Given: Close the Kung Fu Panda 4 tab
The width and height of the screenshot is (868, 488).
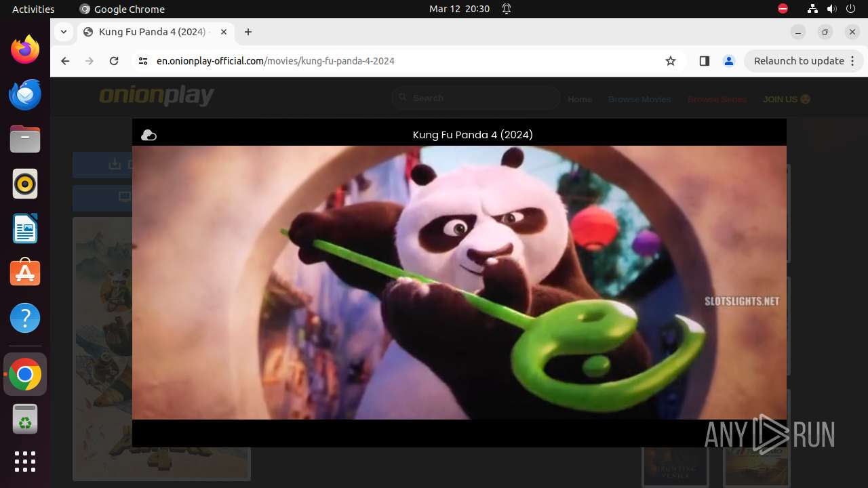Looking at the screenshot, I should pyautogui.click(x=224, y=32).
